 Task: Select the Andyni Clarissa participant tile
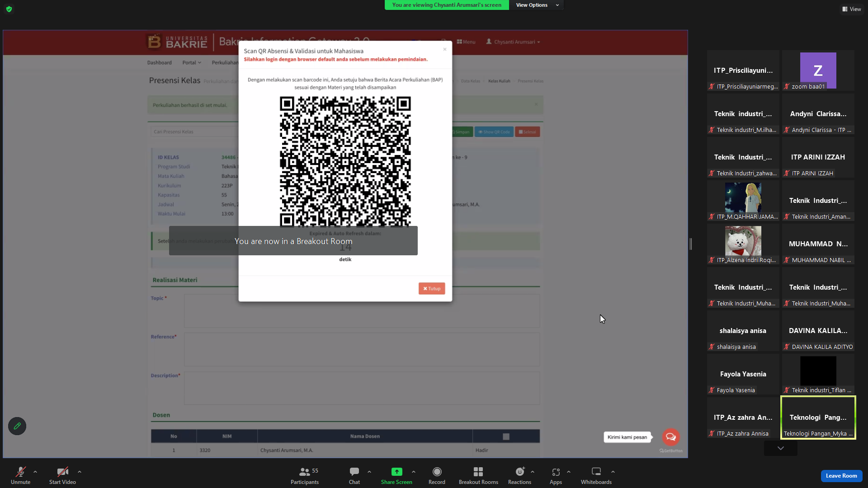pyautogui.click(x=818, y=114)
